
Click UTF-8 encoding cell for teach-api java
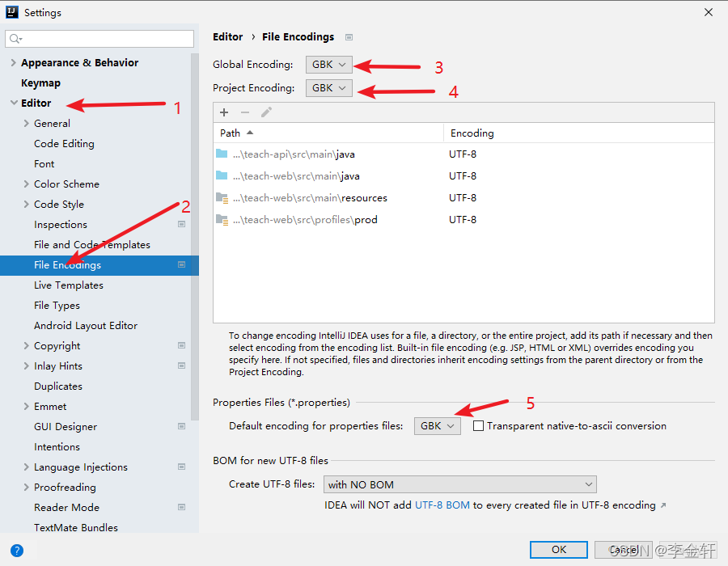pyautogui.click(x=463, y=154)
